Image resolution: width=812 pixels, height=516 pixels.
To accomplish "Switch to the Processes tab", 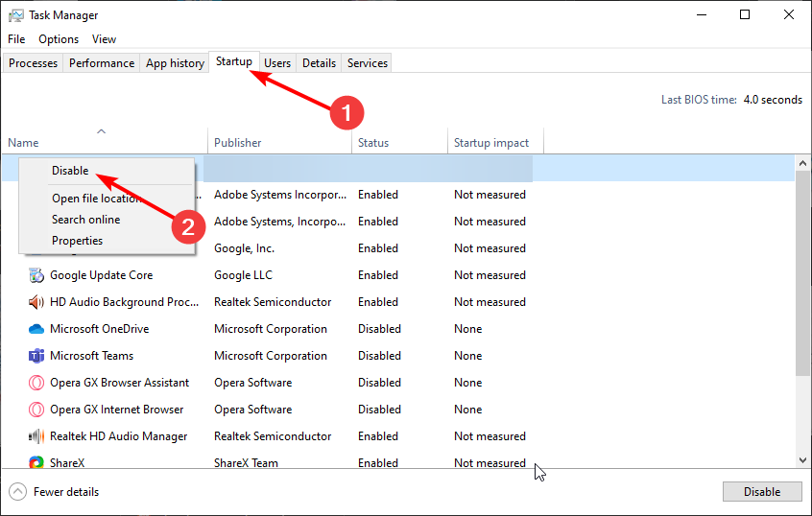I will point(34,63).
